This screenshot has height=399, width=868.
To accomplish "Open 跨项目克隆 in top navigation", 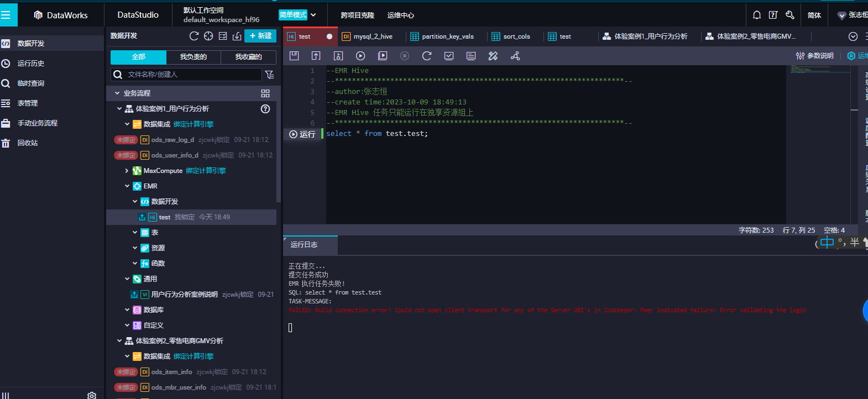I will pos(358,15).
